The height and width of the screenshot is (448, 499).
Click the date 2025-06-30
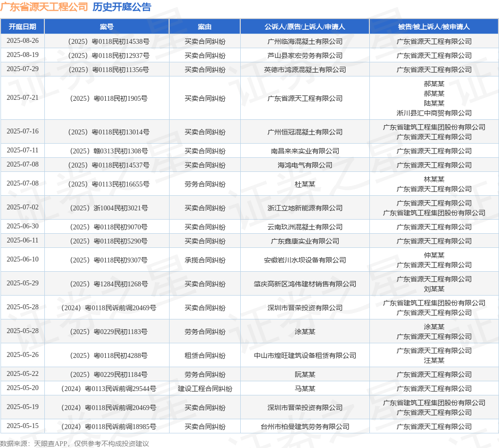(x=22, y=226)
